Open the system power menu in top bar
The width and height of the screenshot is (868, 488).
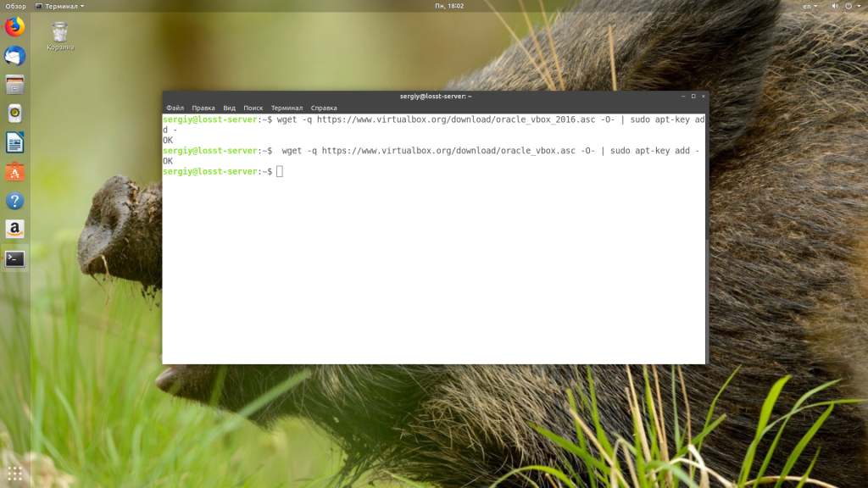point(853,6)
